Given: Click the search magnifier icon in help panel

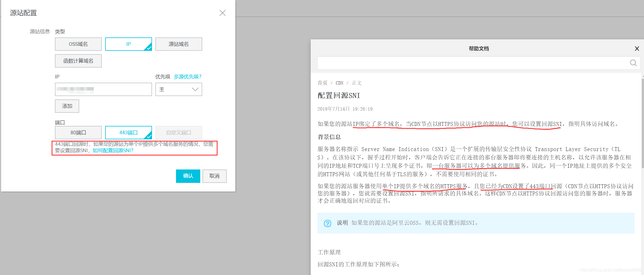Looking at the screenshot, I should 633,63.
